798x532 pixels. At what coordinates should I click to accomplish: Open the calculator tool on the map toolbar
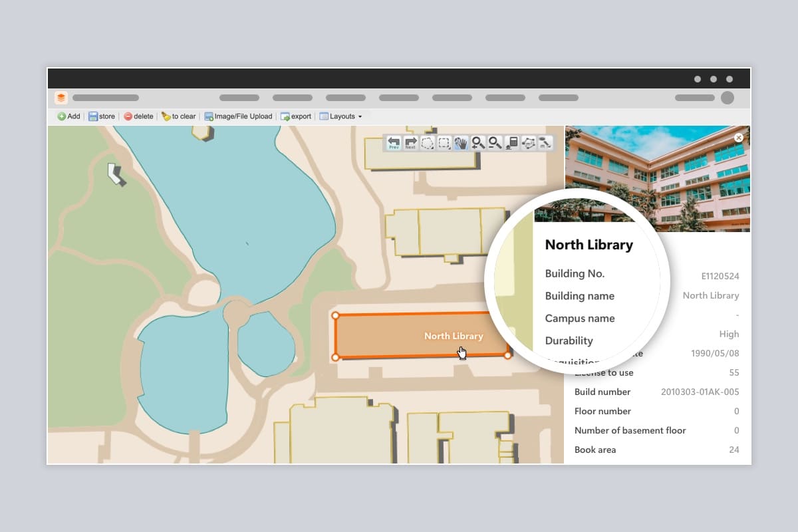[x=511, y=143]
